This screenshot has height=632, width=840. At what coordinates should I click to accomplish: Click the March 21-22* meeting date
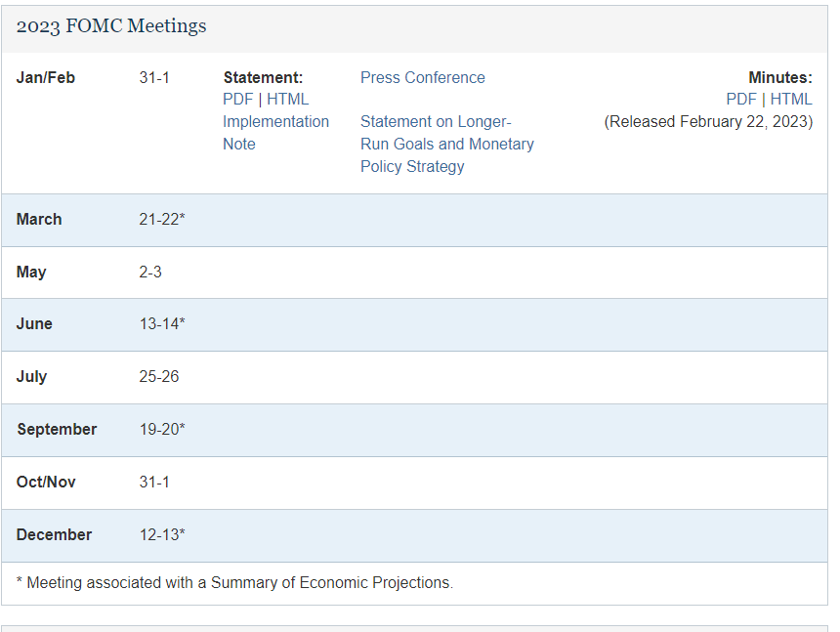pyautogui.click(x=162, y=220)
